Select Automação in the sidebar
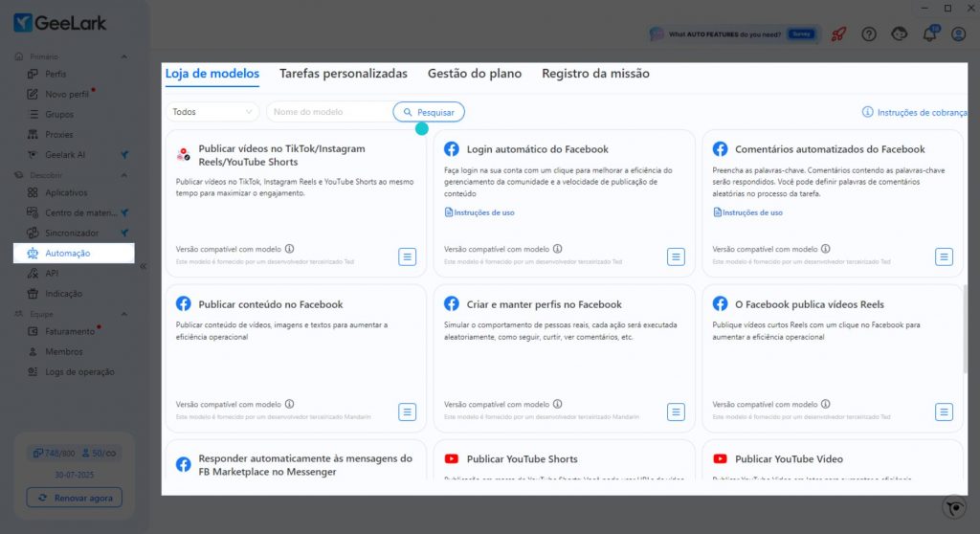This screenshot has height=534, width=980. coord(73,254)
